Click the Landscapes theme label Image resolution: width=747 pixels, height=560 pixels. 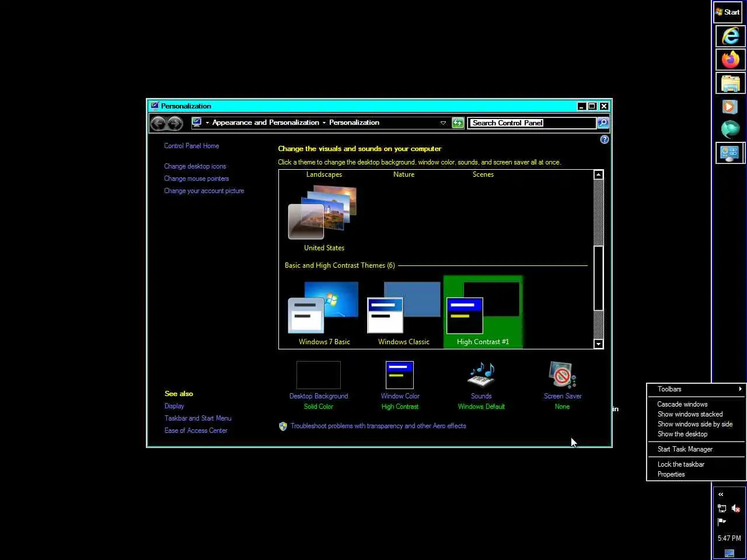[324, 174]
